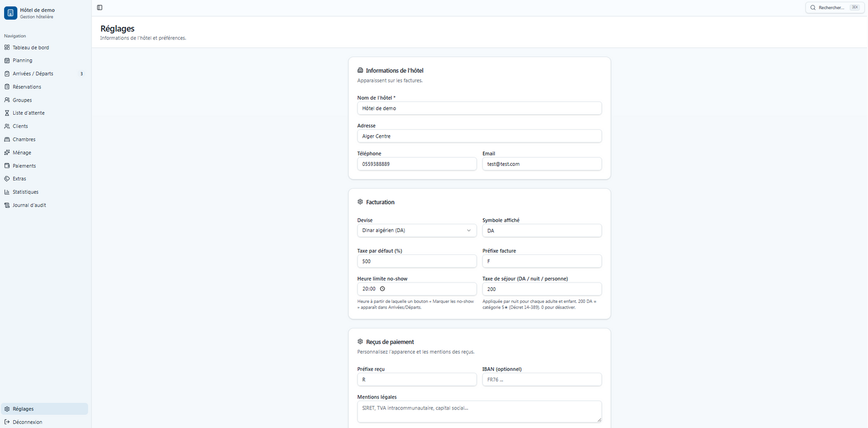Click the Email field showing test@test.com
868x428 pixels.
(542, 164)
